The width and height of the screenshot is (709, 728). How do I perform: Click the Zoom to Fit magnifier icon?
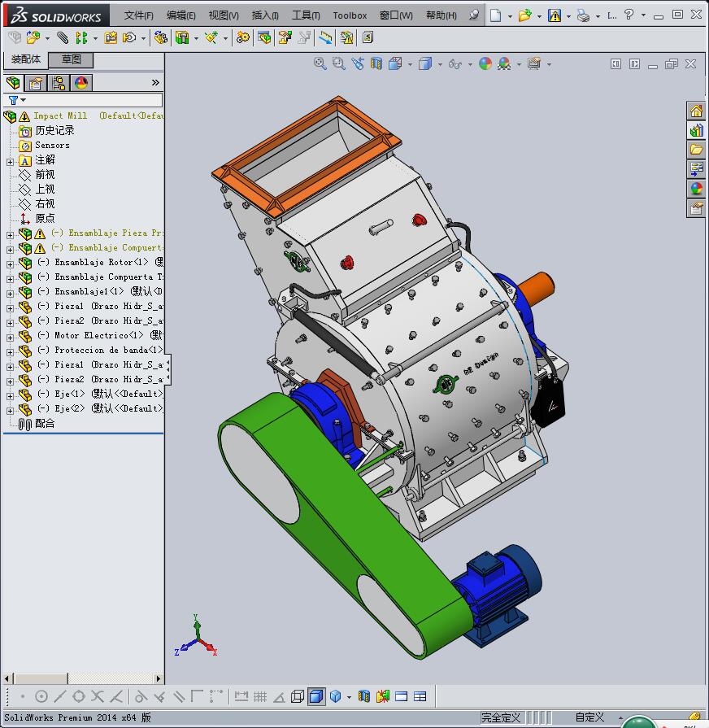click(x=320, y=63)
